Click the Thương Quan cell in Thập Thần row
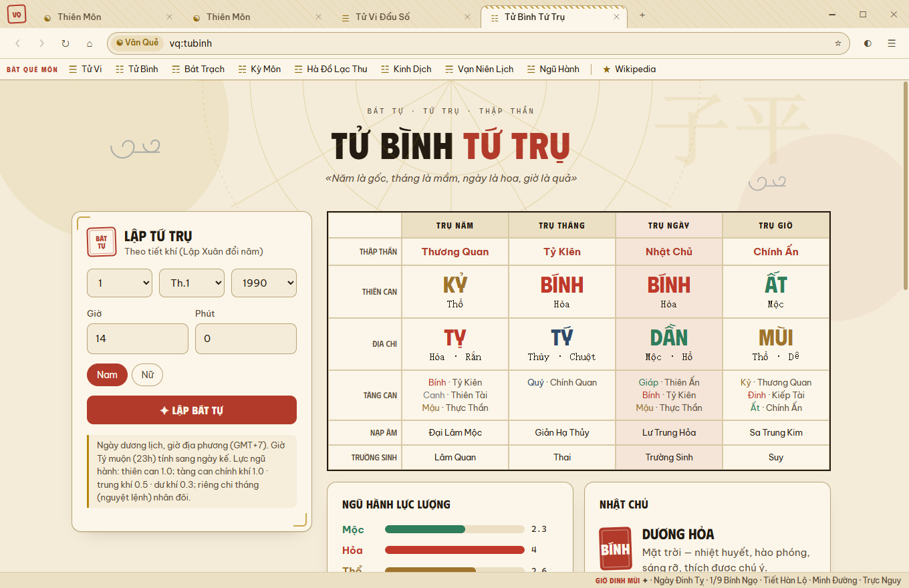 [x=455, y=252]
